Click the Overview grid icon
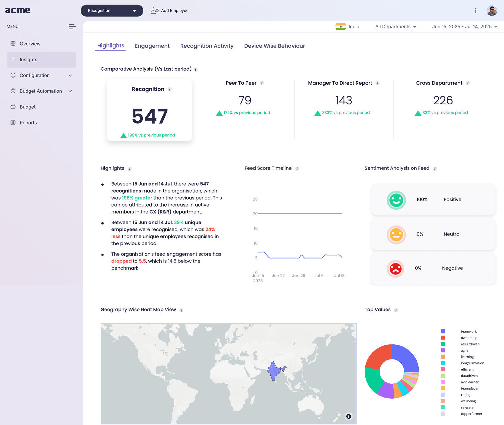 13,44
